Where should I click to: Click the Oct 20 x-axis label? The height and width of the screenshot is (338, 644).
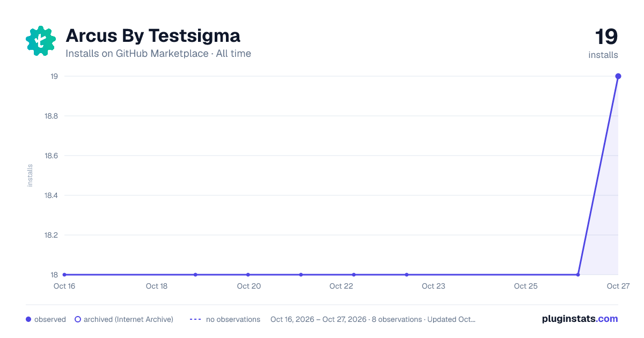point(249,286)
